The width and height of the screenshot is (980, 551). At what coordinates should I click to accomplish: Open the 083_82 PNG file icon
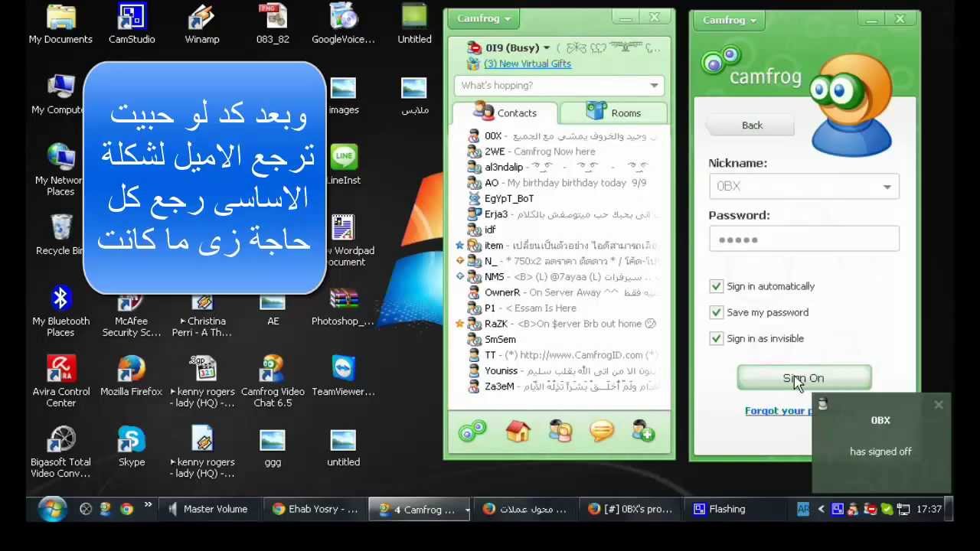[273, 24]
